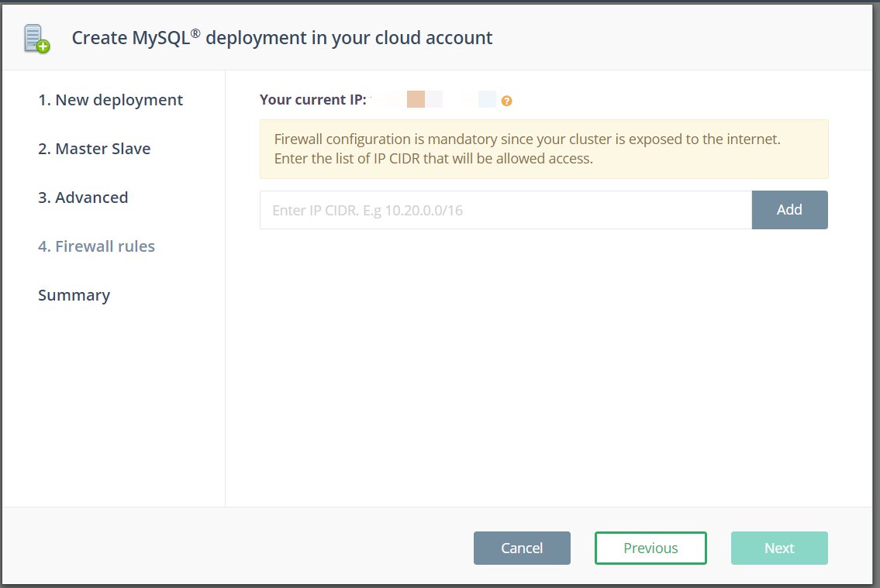Open the Master Slave step
The width and height of the screenshot is (880, 588).
[x=95, y=149]
